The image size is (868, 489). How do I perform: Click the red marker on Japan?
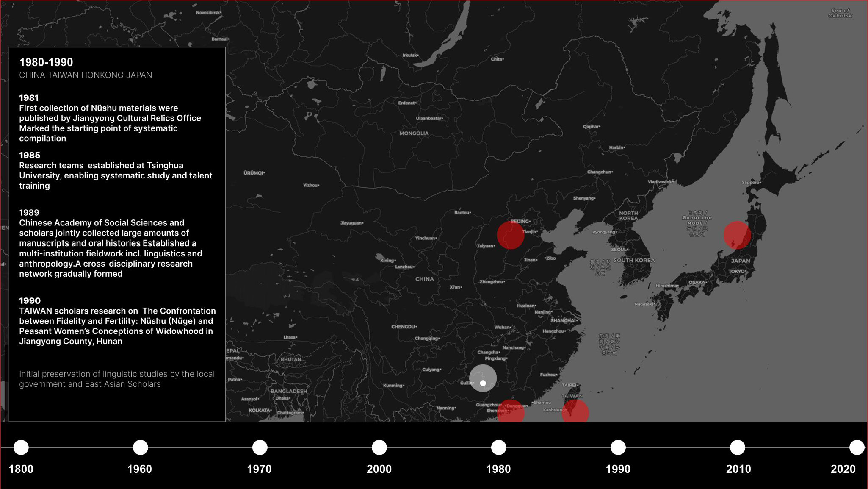[737, 235]
